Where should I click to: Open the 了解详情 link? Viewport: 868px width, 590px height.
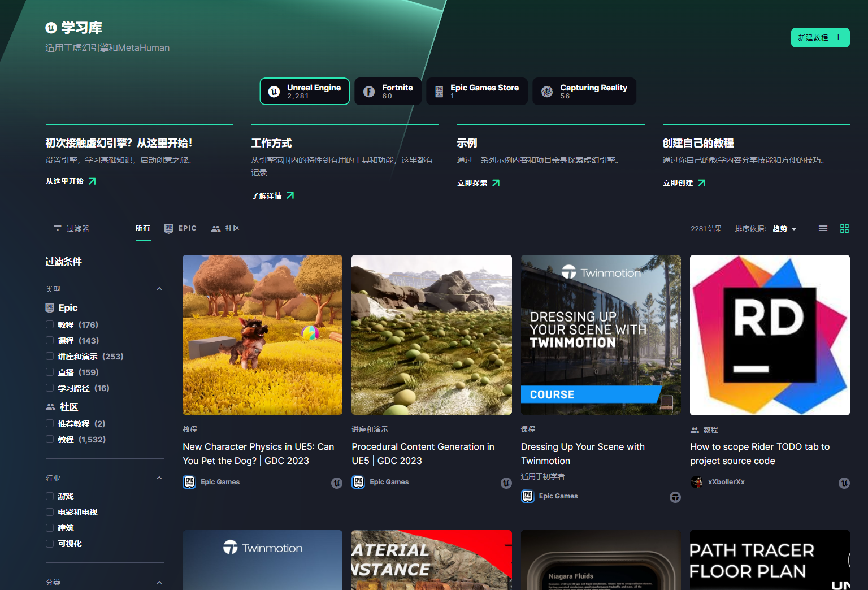pos(273,196)
